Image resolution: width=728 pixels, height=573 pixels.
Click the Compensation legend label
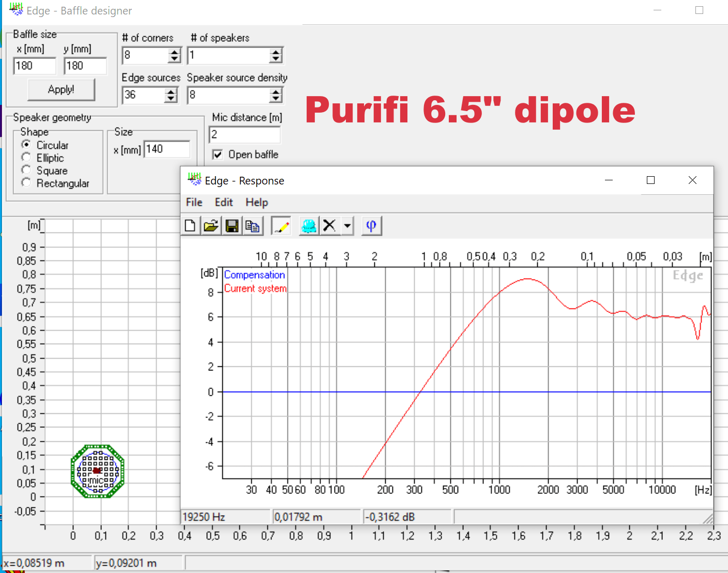pyautogui.click(x=254, y=275)
